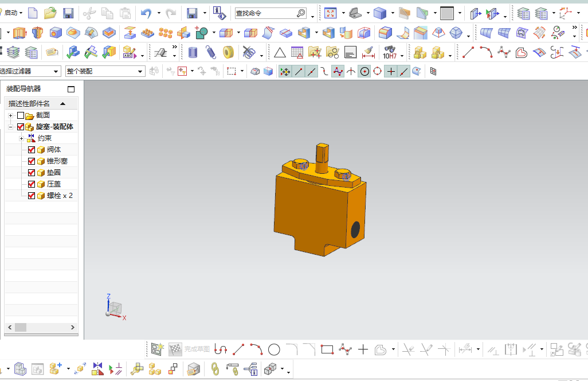The width and height of the screenshot is (588, 381).
Task: Select the Circle sketch tool
Action: point(274,350)
